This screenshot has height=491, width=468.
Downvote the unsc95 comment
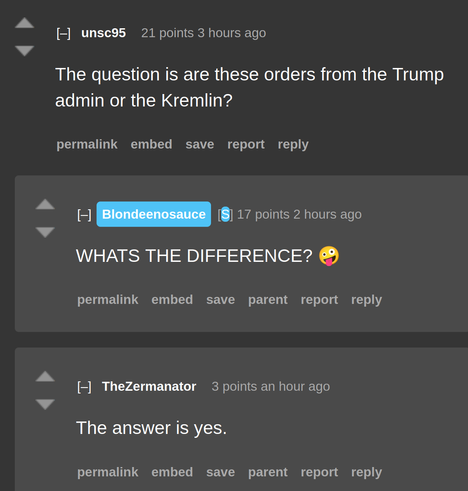(24, 51)
